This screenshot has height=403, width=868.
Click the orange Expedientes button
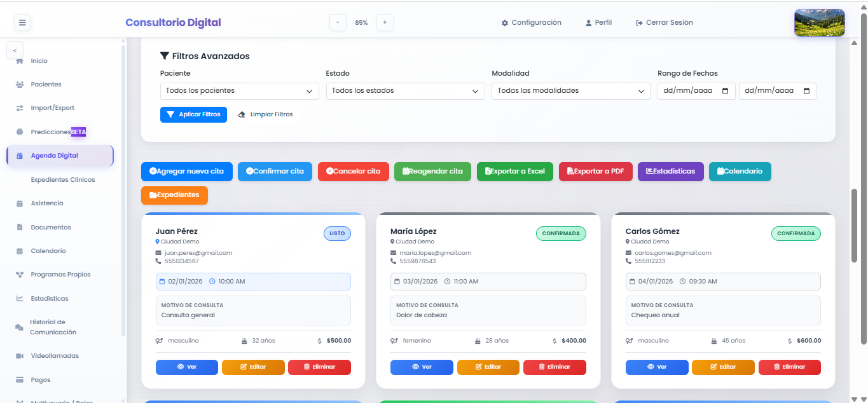(x=174, y=195)
